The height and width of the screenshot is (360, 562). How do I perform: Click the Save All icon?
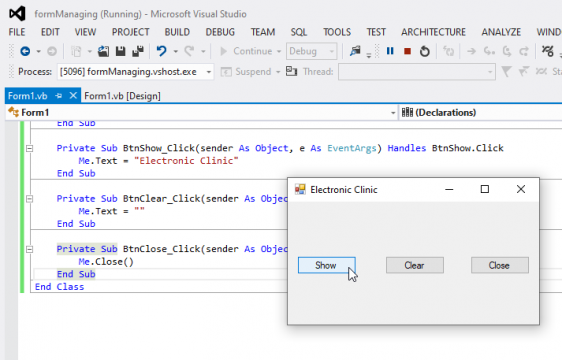(138, 51)
